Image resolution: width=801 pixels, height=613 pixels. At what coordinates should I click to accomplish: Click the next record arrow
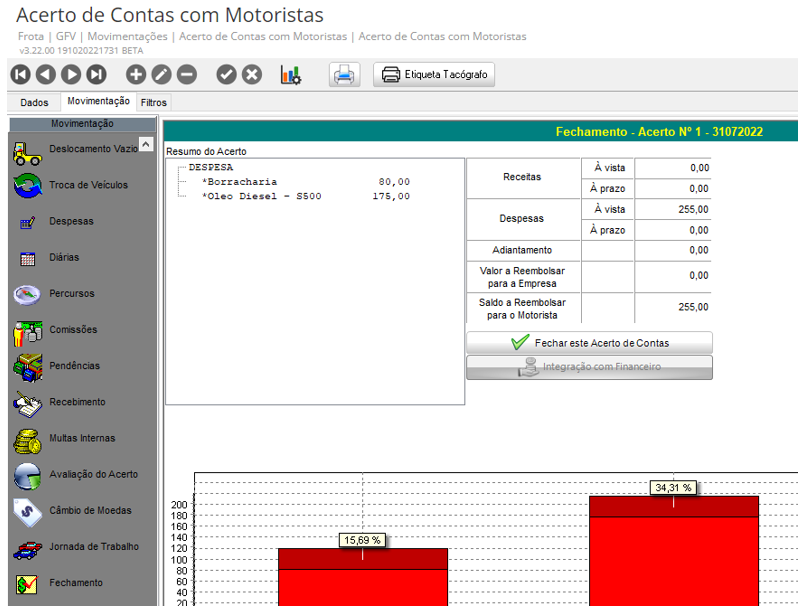click(71, 74)
